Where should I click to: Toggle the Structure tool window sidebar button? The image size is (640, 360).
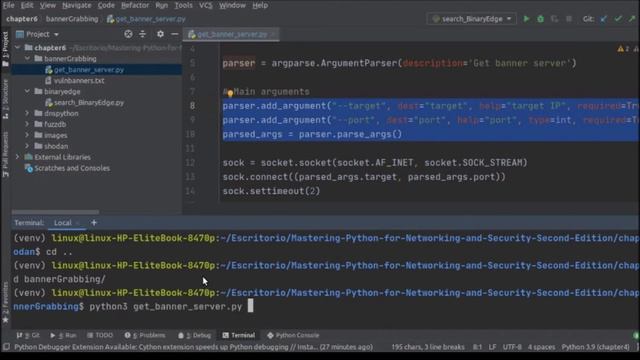click(x=5, y=99)
